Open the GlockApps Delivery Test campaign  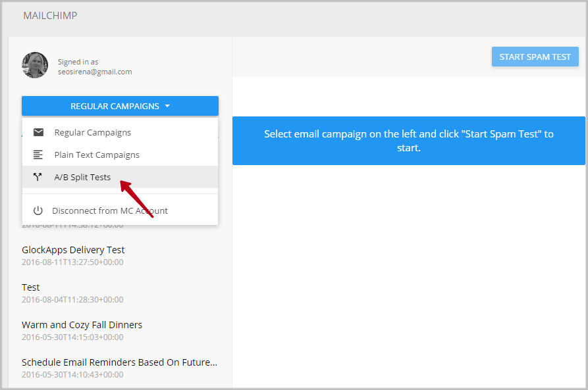coord(73,250)
